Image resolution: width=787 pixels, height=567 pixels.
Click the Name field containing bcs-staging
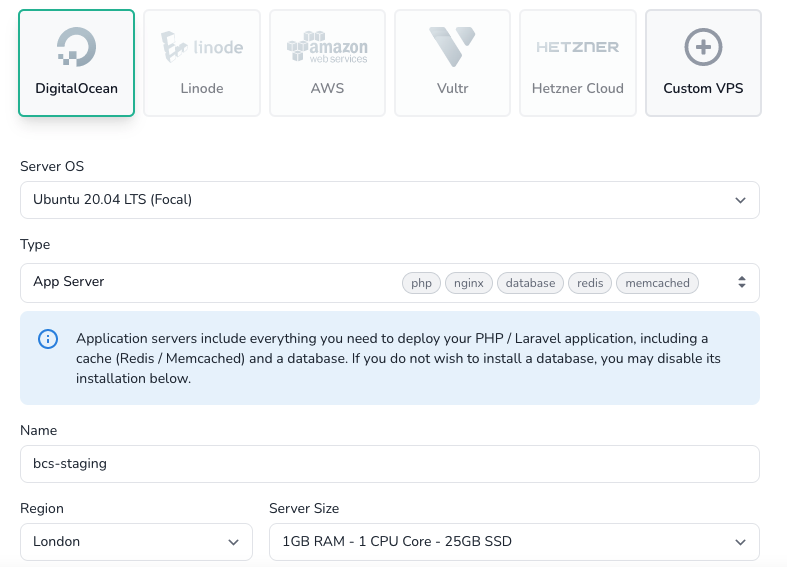click(389, 464)
